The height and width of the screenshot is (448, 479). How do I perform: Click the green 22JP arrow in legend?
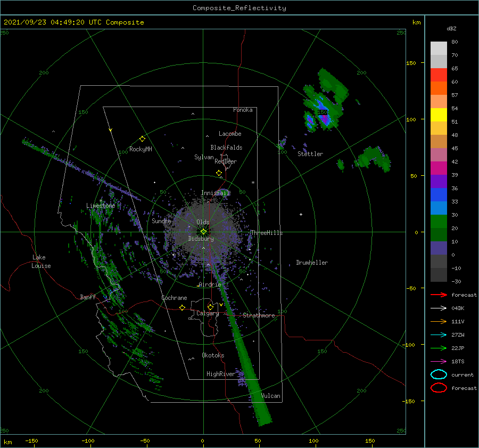point(439,348)
